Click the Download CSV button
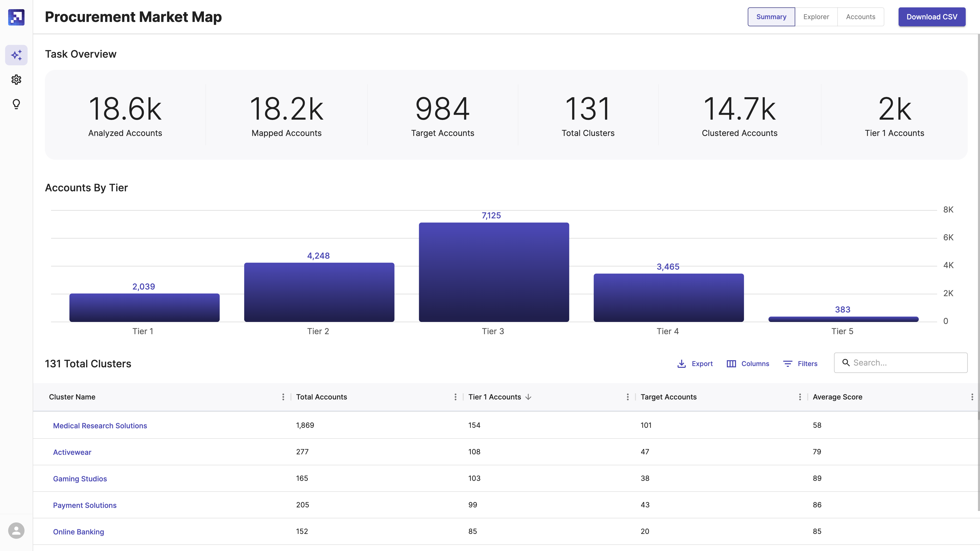 [x=932, y=17]
